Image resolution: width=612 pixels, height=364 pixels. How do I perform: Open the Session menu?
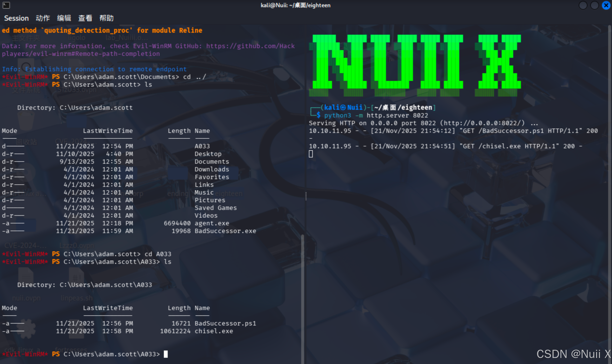tap(16, 18)
